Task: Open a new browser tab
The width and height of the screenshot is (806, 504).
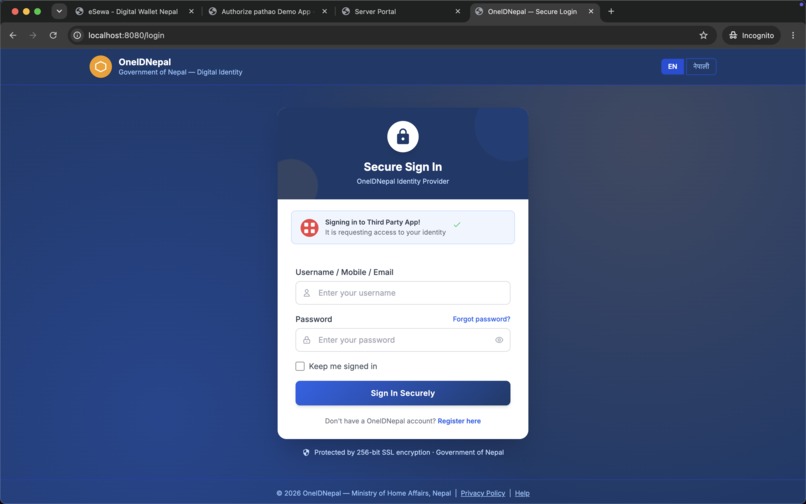Action: coord(611,11)
